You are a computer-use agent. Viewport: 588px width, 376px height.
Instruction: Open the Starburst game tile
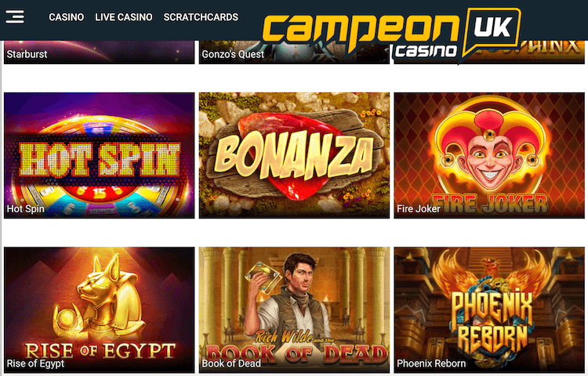click(100, 52)
